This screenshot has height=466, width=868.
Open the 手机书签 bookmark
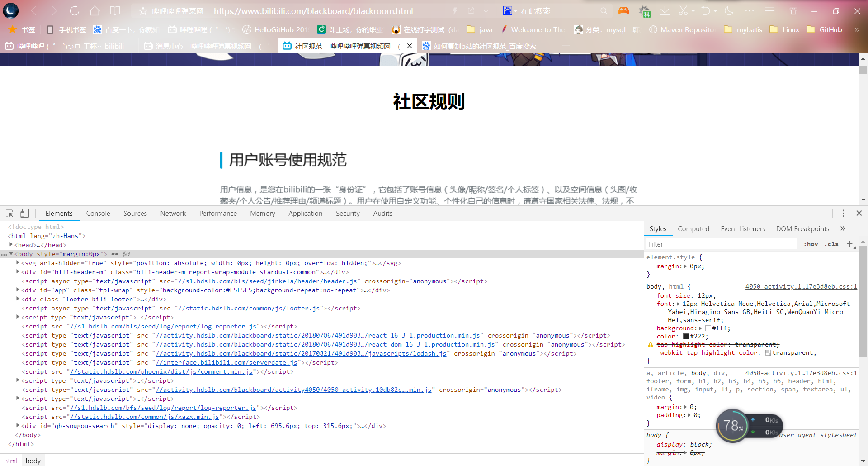66,29
